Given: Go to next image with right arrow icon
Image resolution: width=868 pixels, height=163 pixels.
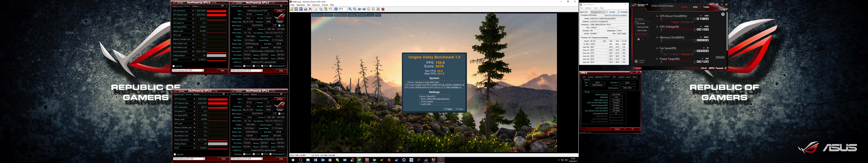Looking at the screenshot, I should coord(364,9).
